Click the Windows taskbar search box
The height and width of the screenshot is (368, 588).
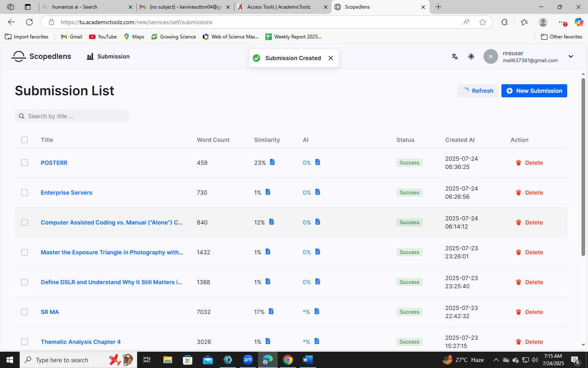(78, 360)
